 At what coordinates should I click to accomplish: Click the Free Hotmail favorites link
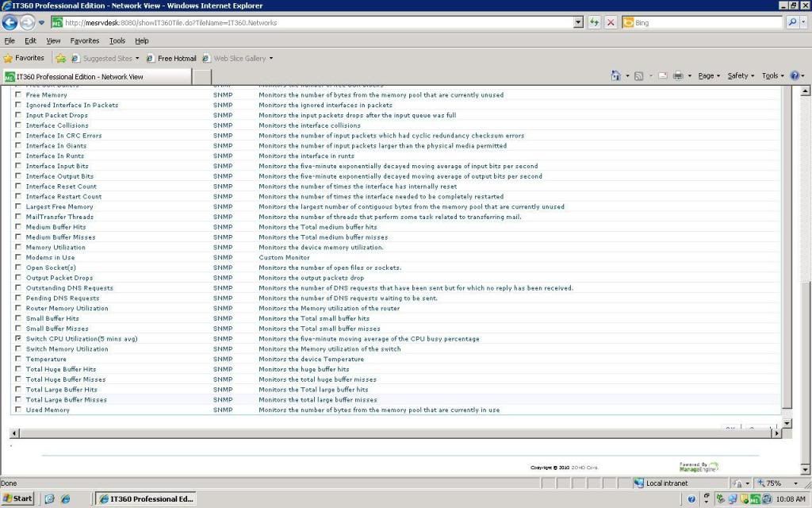171,58
